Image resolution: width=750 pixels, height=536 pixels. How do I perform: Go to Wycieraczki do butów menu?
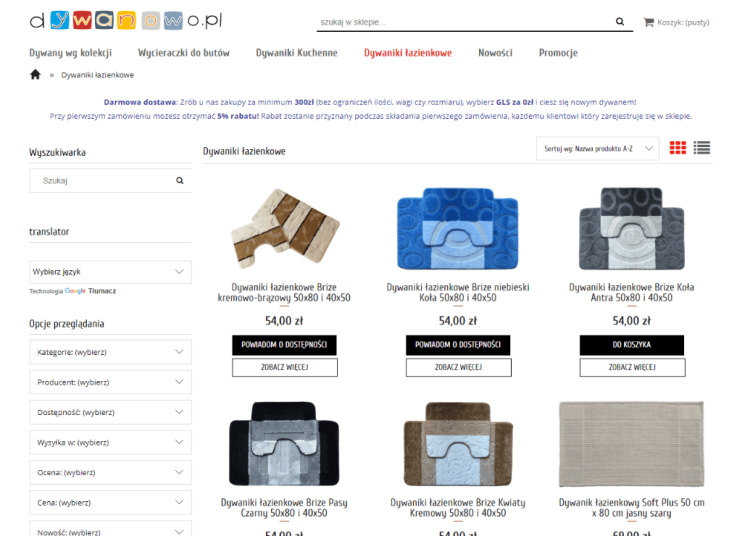click(x=184, y=53)
